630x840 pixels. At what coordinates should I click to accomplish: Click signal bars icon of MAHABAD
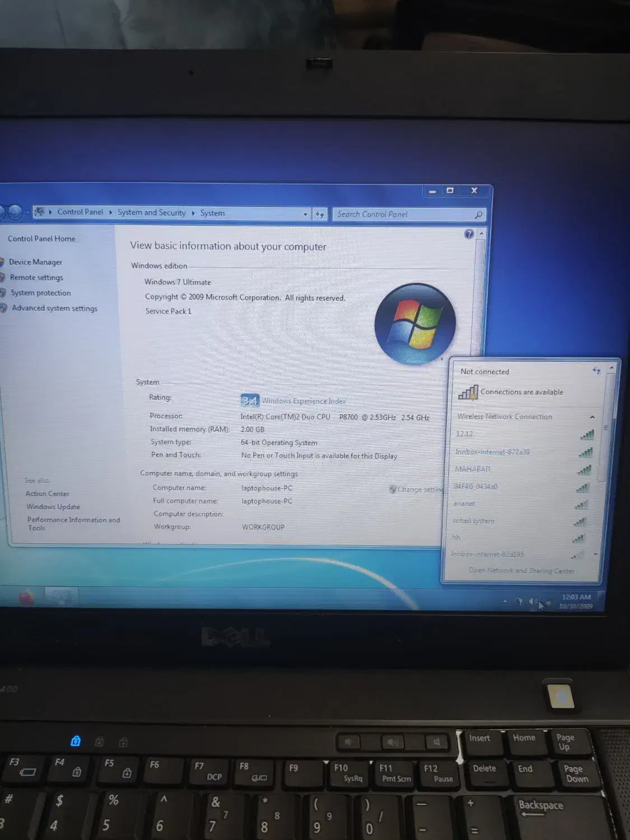(x=584, y=470)
